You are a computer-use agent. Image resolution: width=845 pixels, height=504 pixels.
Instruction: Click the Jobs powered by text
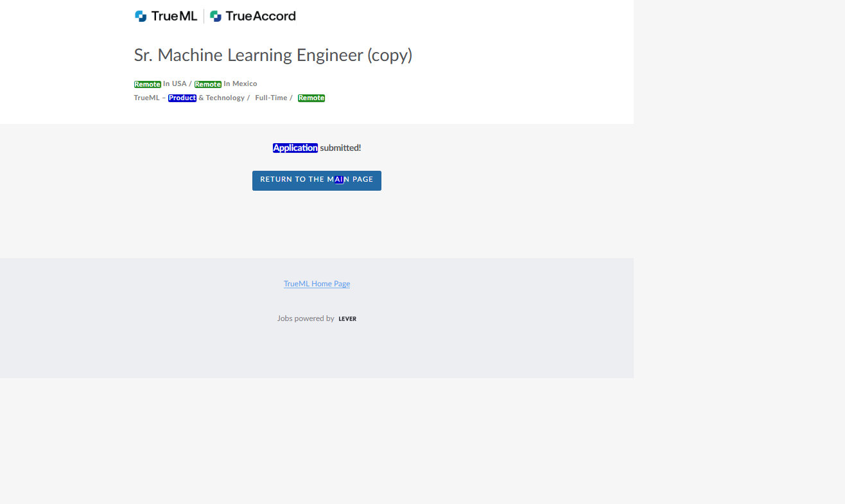[306, 318]
